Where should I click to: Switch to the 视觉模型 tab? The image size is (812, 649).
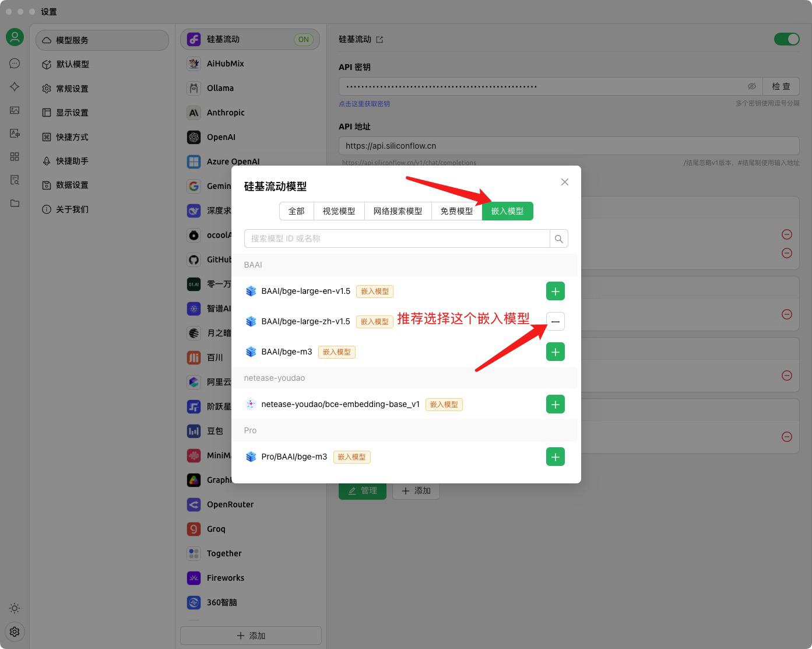click(x=339, y=211)
